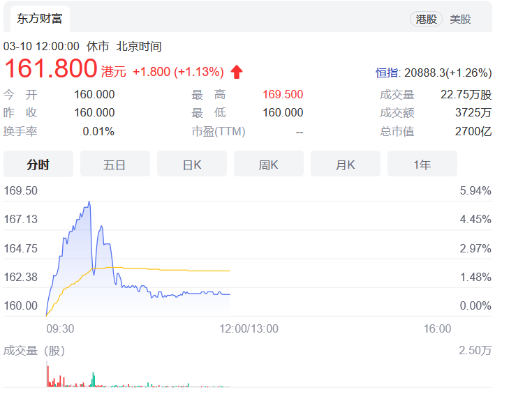Switch to the 五日 chart tab
This screenshot has height=394, width=532.
(x=114, y=165)
